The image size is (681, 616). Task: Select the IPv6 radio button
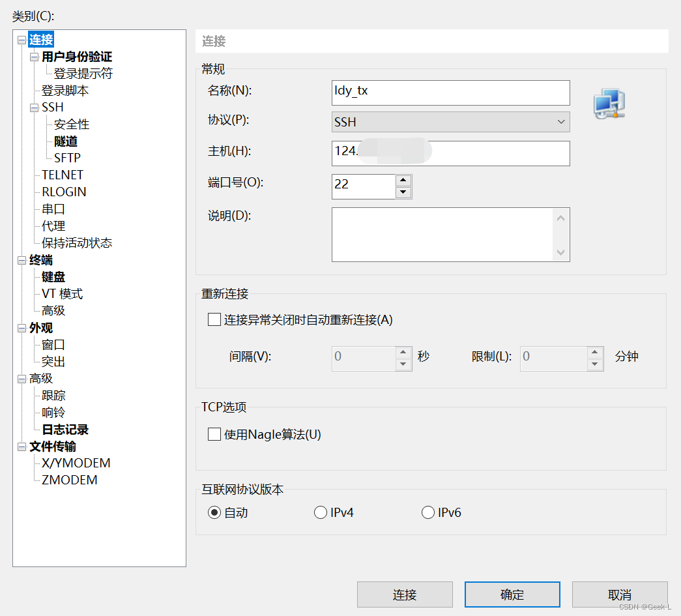coord(428,512)
